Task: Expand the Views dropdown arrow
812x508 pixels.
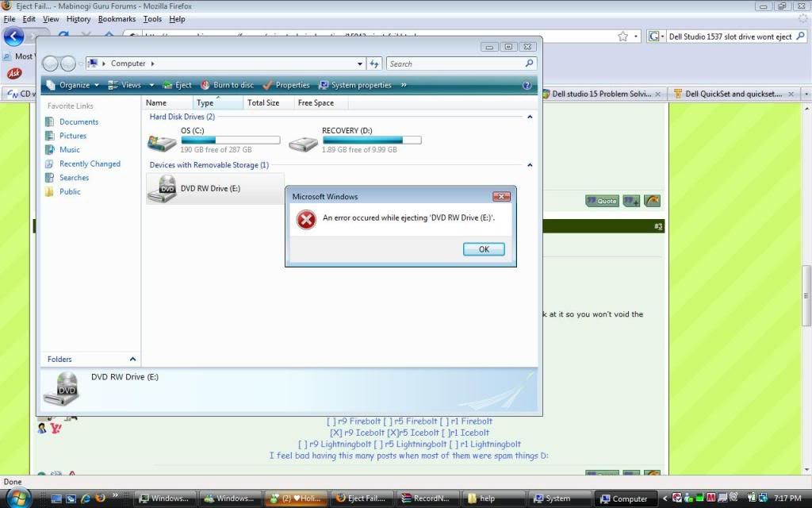Action: point(151,85)
